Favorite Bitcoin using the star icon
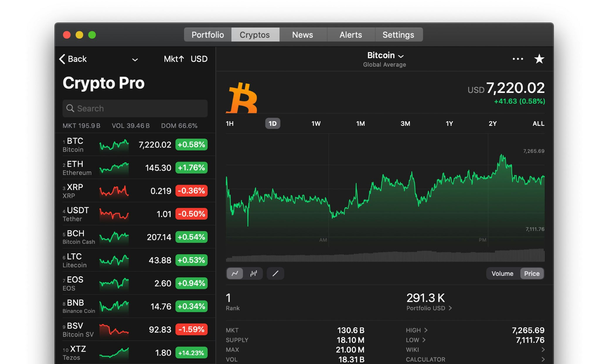The height and width of the screenshot is (364, 608). [x=539, y=59]
